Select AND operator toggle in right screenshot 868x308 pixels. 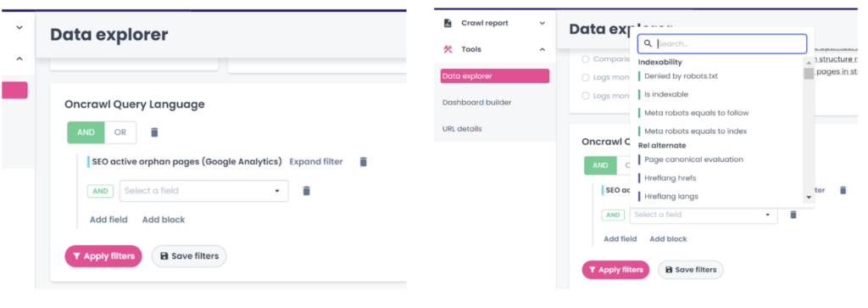coord(601,165)
